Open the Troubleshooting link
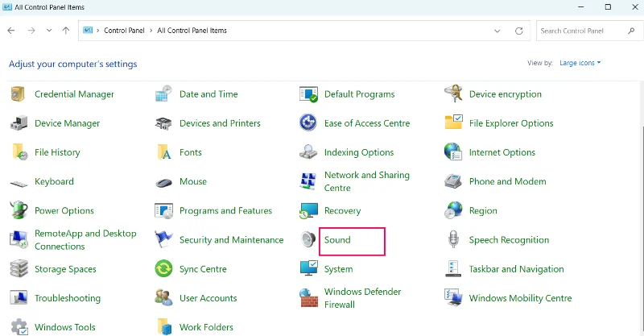 [68, 298]
